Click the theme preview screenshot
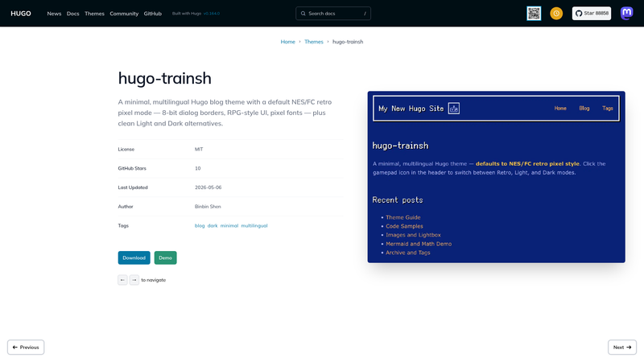This screenshot has width=644, height=362. 496,177
